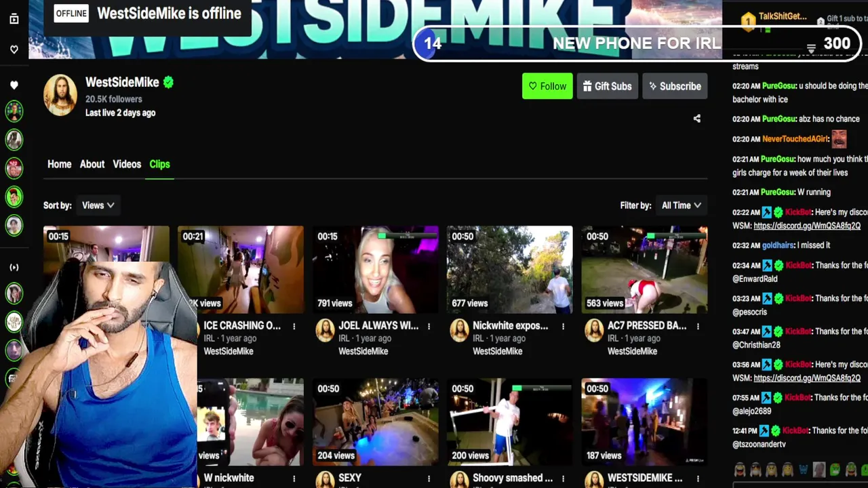The width and height of the screenshot is (868, 488).
Task: Open the Filter by All Time dropdown
Action: (x=681, y=205)
